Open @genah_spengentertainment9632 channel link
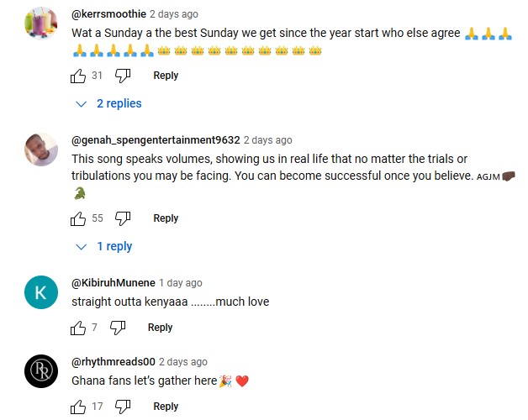Image resolution: width=528 pixels, height=420 pixels. point(156,140)
